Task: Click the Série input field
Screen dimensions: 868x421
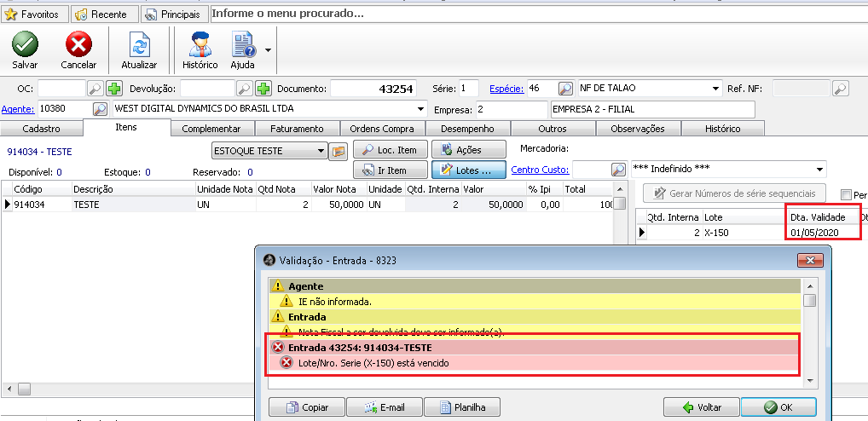Action: click(469, 89)
